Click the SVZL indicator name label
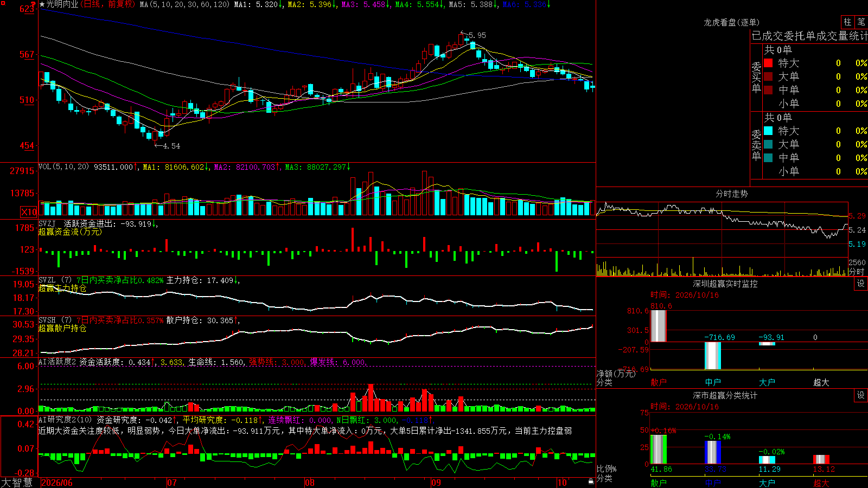 pyautogui.click(x=47, y=280)
